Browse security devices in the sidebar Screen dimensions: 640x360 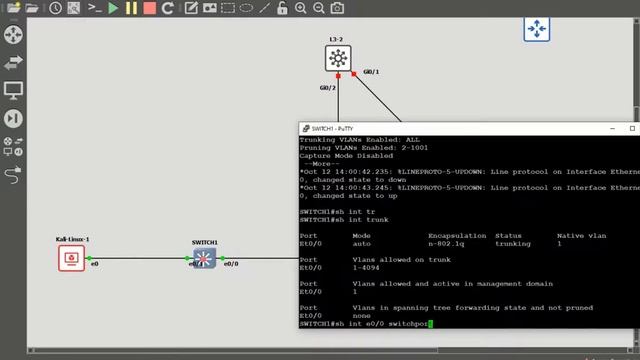coord(13,118)
